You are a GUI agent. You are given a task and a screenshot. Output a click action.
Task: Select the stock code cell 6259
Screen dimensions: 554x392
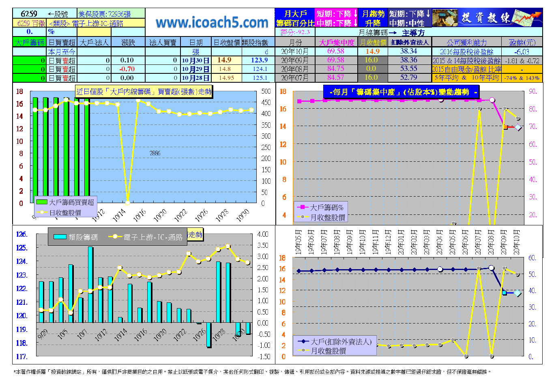click(29, 14)
